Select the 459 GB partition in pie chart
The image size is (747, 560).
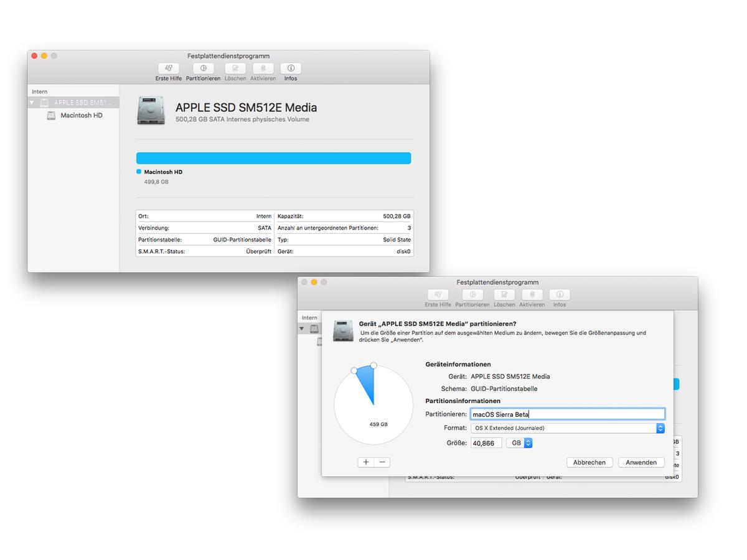click(378, 424)
